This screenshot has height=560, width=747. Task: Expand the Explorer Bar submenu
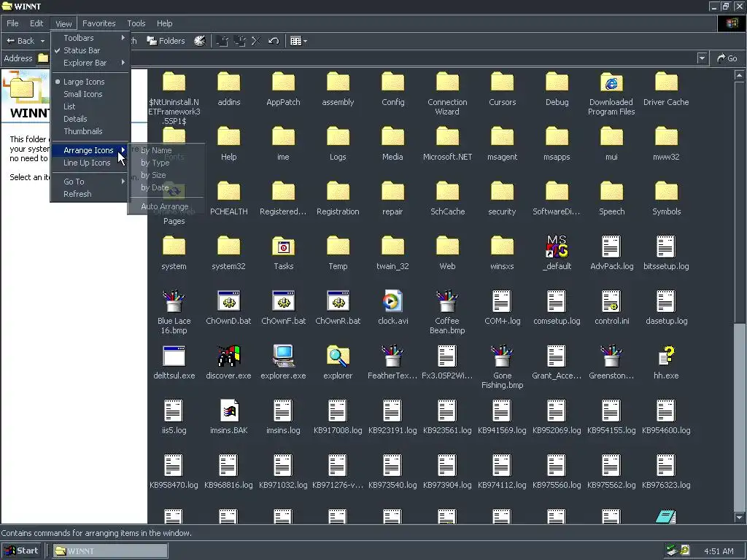click(x=90, y=63)
